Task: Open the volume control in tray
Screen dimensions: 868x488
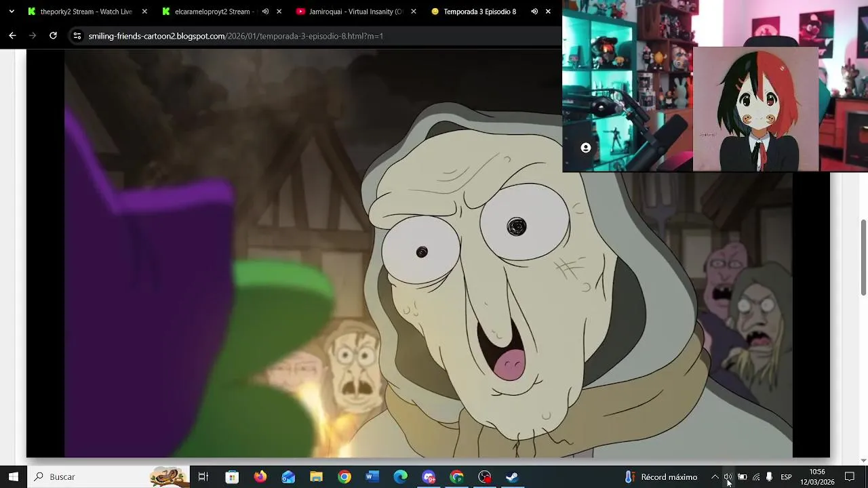Action: [728, 477]
